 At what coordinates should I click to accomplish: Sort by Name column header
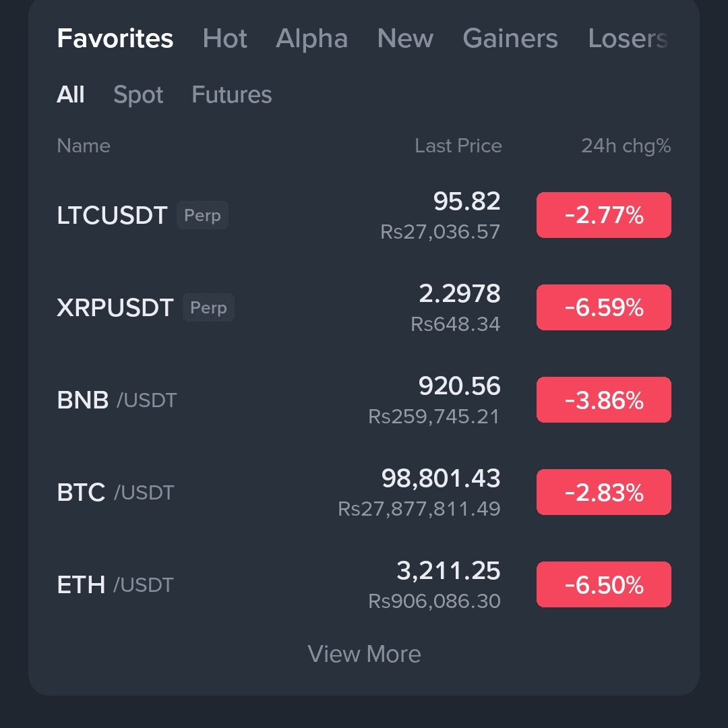tap(84, 146)
